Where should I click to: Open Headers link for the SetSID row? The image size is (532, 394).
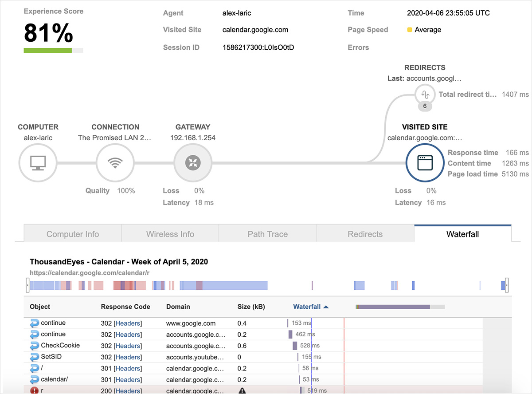tap(128, 357)
